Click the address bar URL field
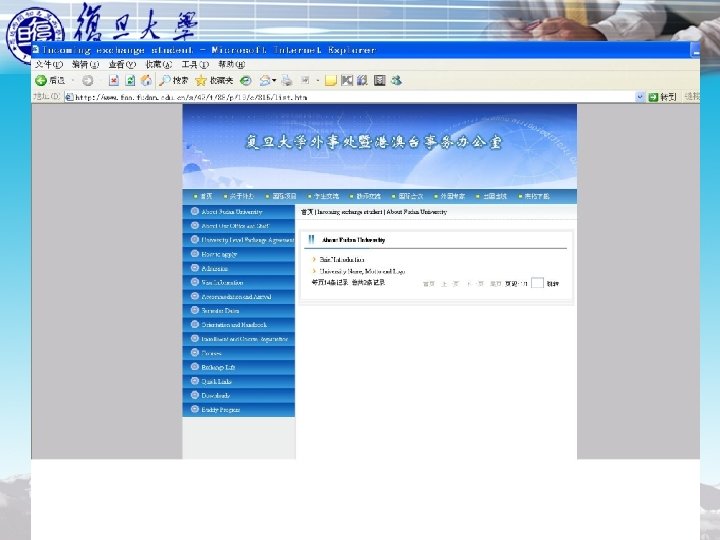720x540 pixels. pos(354,97)
